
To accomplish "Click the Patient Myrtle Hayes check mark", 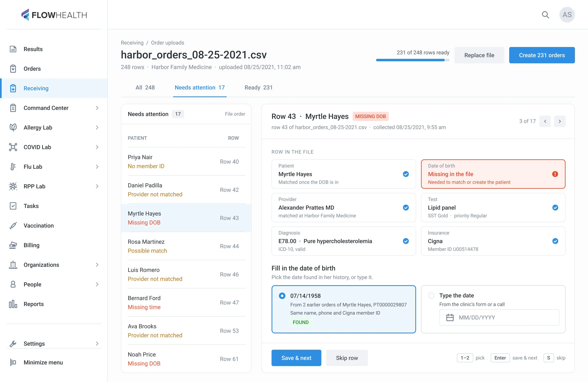I will point(406,174).
